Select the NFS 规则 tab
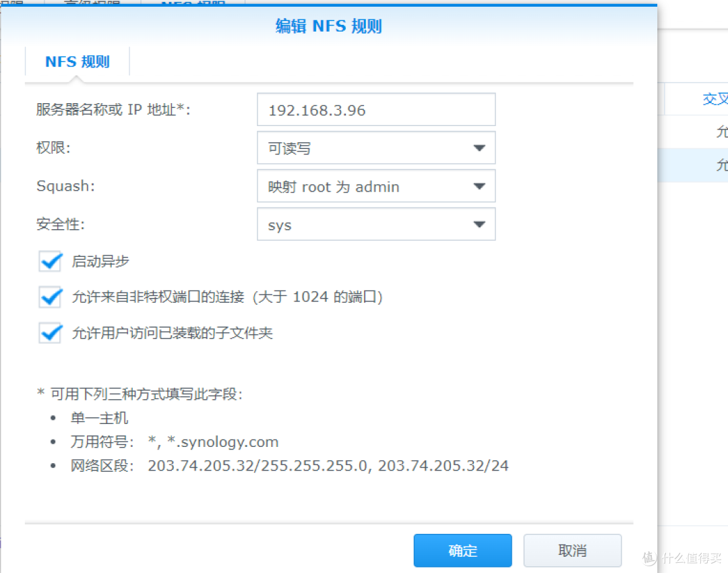 [77, 61]
